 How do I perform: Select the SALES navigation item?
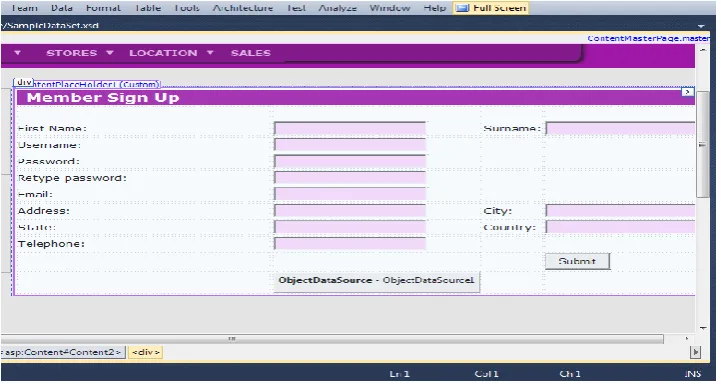[x=251, y=53]
